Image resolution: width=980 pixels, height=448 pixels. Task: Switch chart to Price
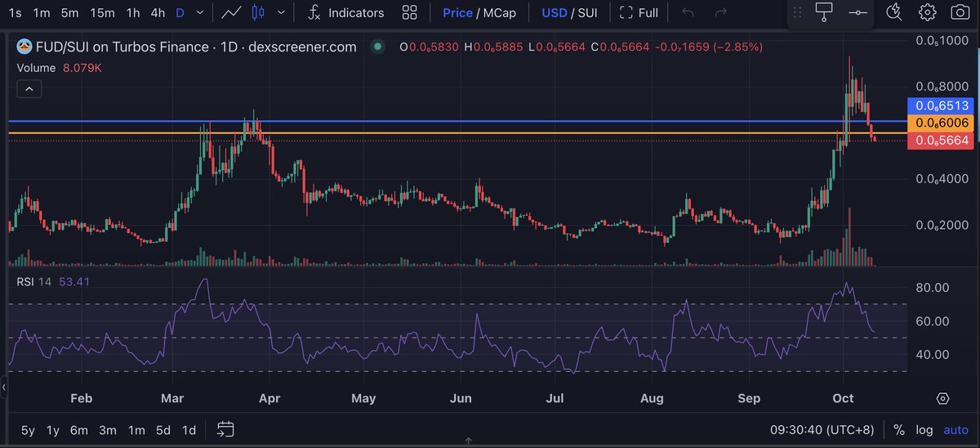click(x=457, y=12)
